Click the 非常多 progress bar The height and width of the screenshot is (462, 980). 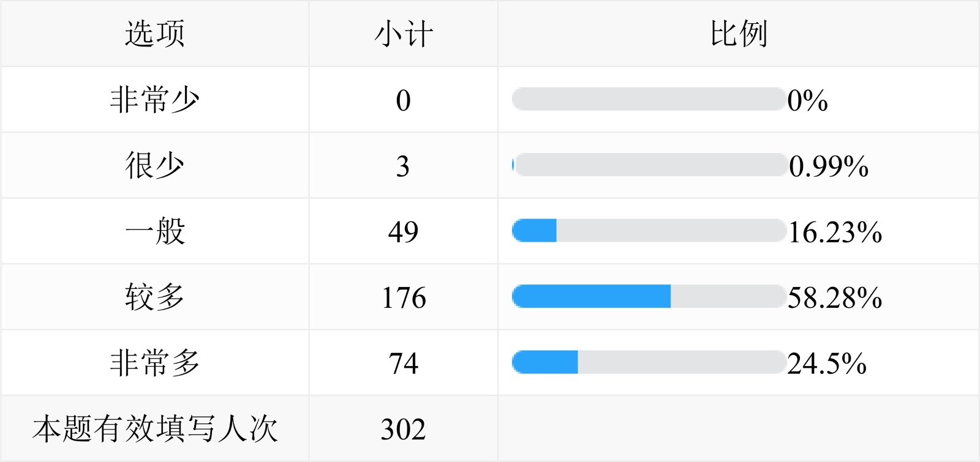point(649,362)
